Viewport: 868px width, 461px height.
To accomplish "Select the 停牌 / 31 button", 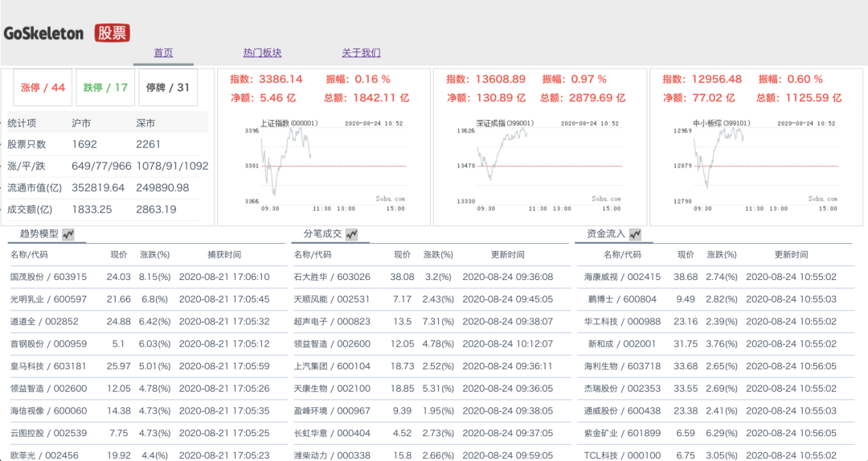I will pos(168,88).
